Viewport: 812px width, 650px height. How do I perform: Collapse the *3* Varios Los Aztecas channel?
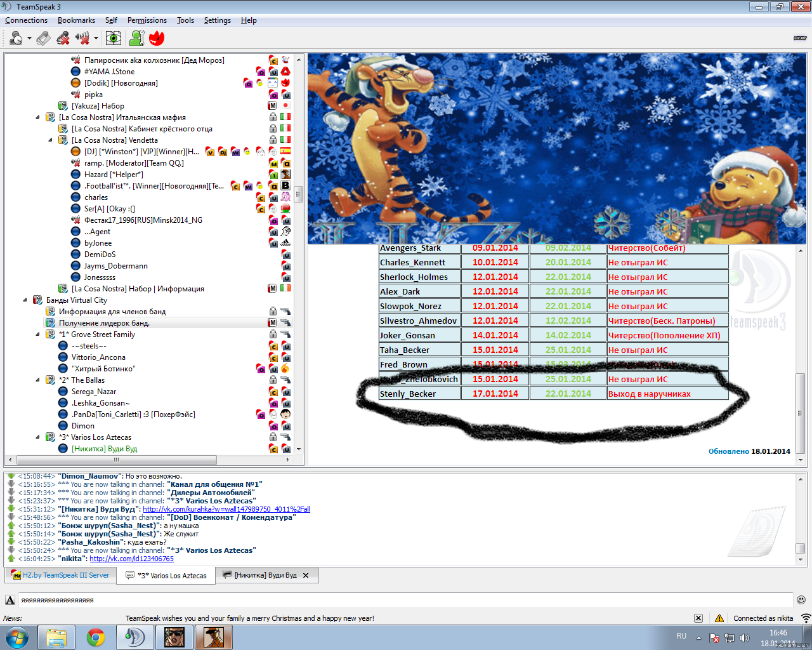coord(37,437)
